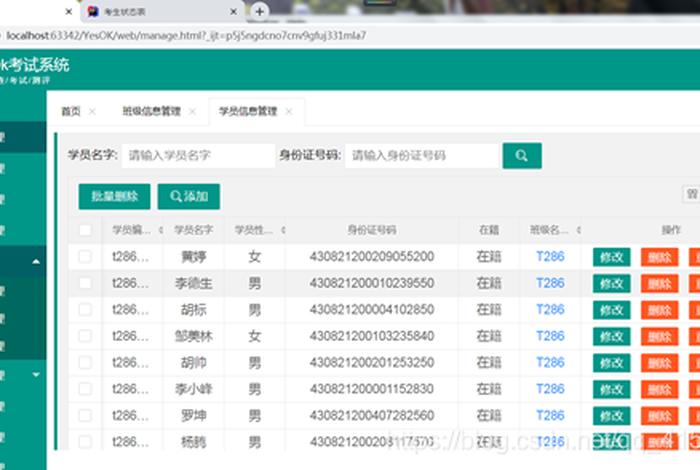700x470 pixels.
Task: Close the 考生状态表 browser tab
Action: pos(233,12)
